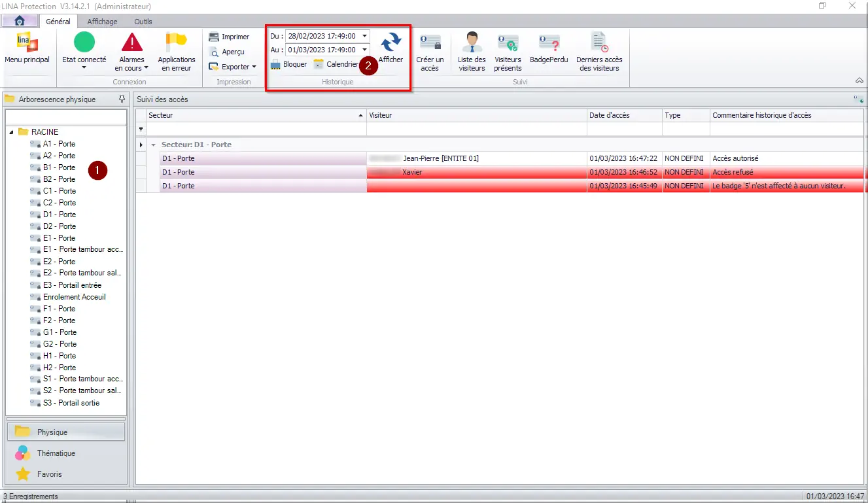Open the BadgePerdu tool
This screenshot has width=868, height=503.
(x=549, y=43)
